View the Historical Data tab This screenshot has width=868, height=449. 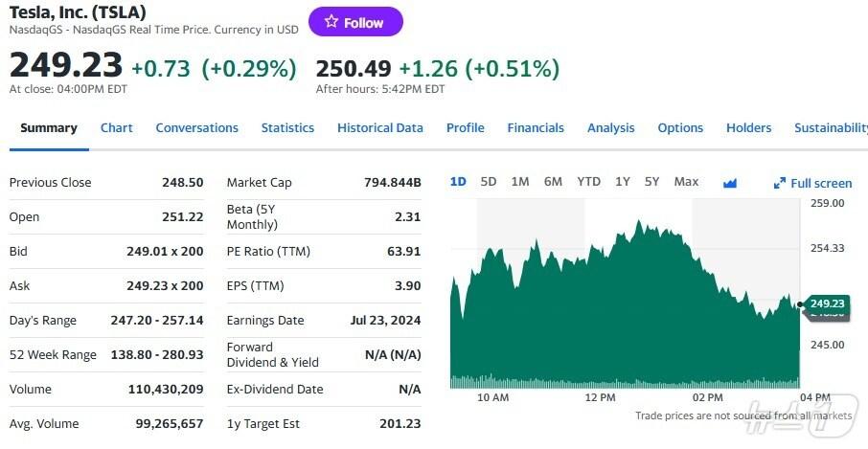coord(379,128)
